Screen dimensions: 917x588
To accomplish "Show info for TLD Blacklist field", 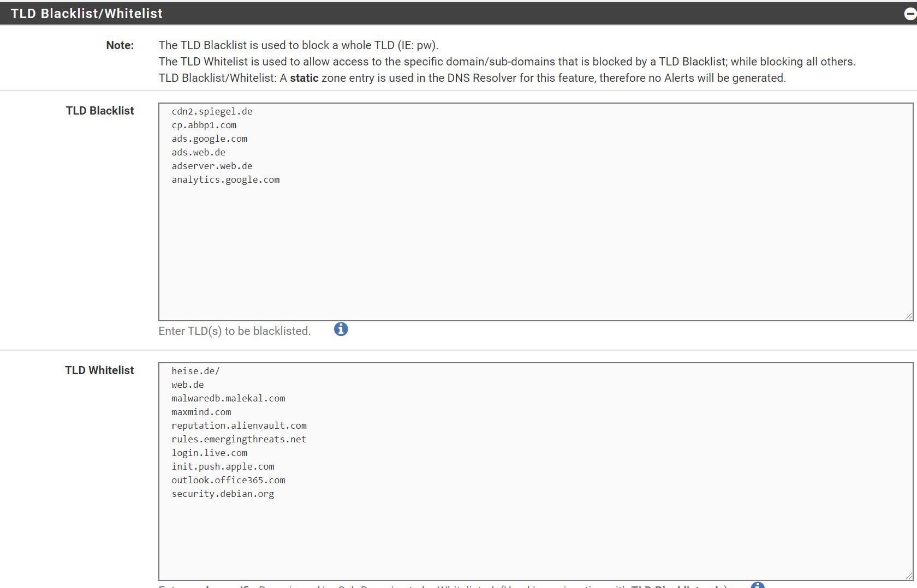I will pyautogui.click(x=341, y=329).
